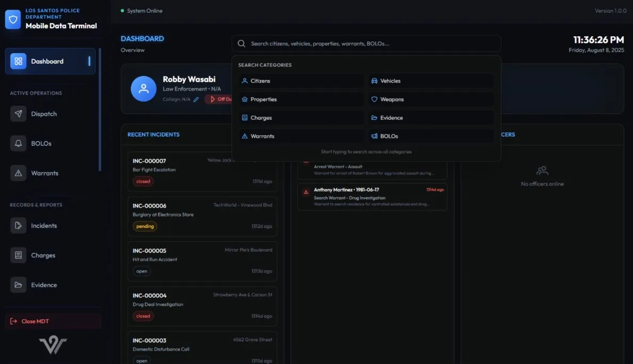Open incident INC-000007 Bar Fight Escalation
This screenshot has width=633, height=364.
click(202, 171)
